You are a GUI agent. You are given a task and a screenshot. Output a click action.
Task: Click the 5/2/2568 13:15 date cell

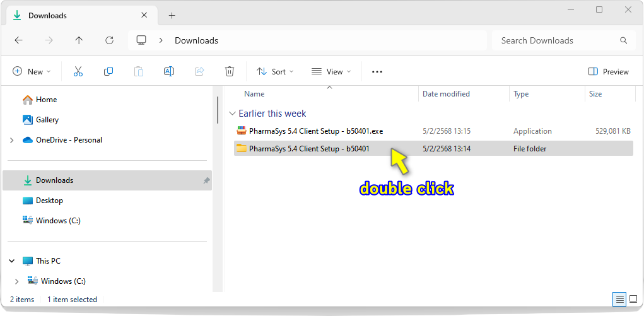pos(447,131)
